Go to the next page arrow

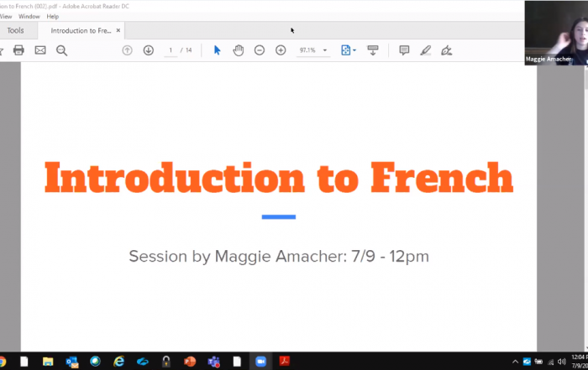(148, 50)
